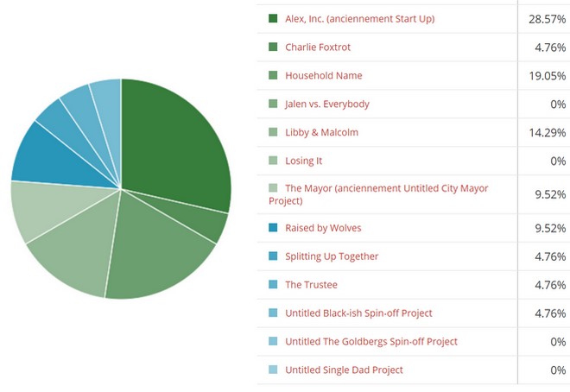Click the Alex, Inc. legend color swatch
The width and height of the screenshot is (570, 392).
tap(273, 18)
